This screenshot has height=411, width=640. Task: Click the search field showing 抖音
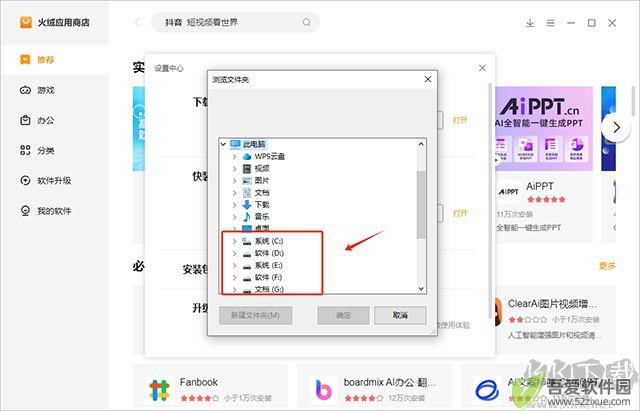pyautogui.click(x=235, y=22)
